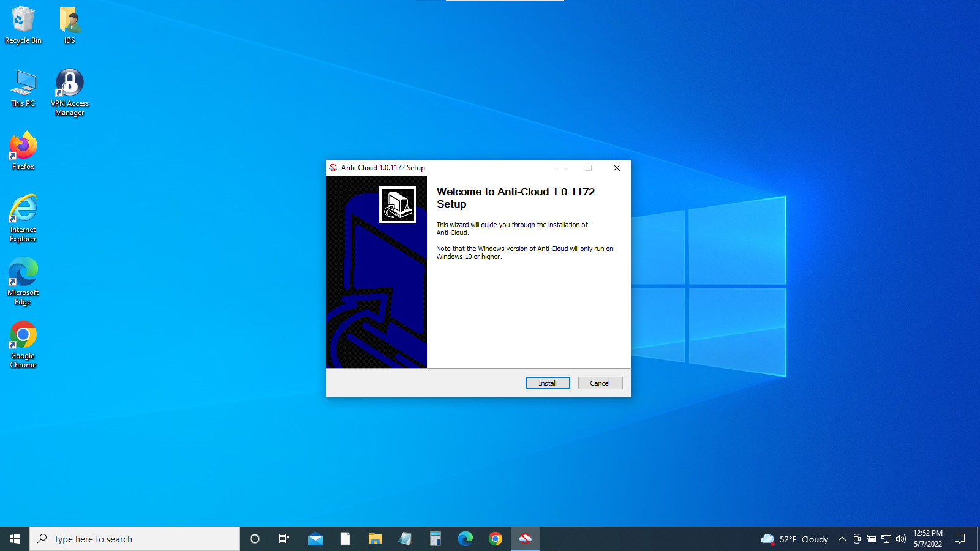Launch Google Chrome from taskbar
This screenshot has height=551, width=980.
(x=496, y=539)
